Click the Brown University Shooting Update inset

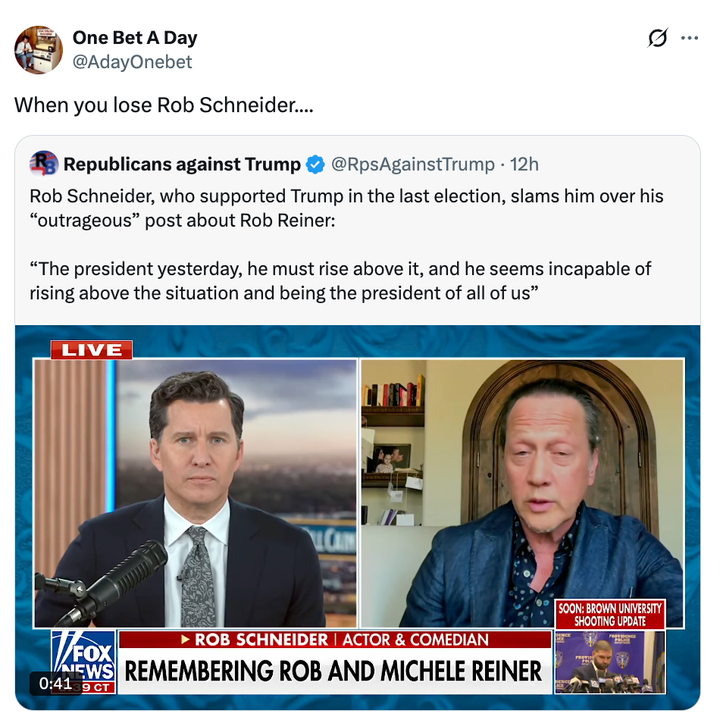(x=610, y=646)
